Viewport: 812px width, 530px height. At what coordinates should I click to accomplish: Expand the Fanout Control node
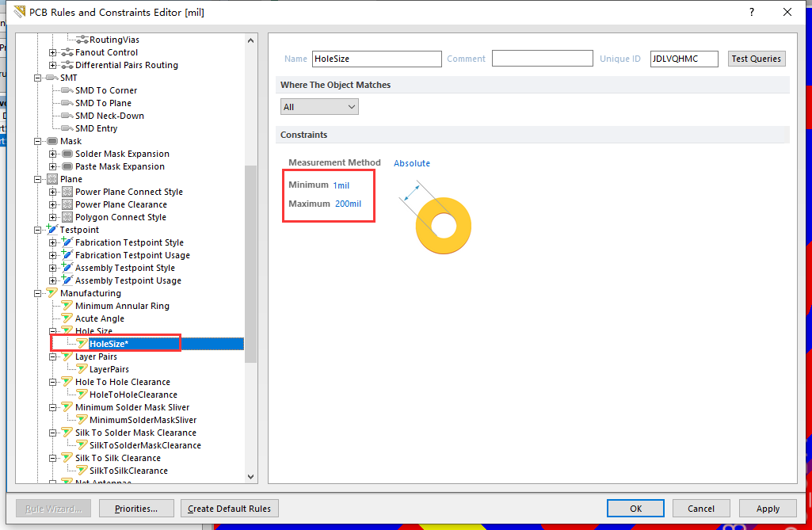point(53,52)
